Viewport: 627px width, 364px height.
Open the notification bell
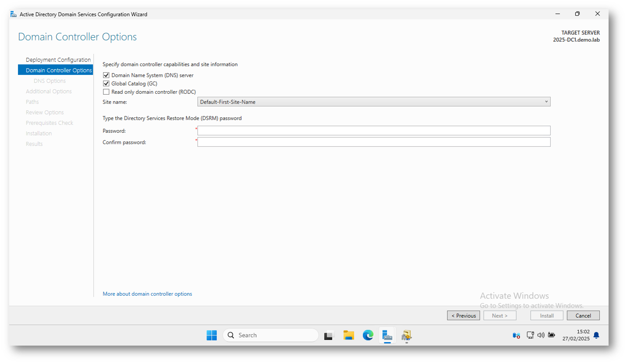coord(596,335)
